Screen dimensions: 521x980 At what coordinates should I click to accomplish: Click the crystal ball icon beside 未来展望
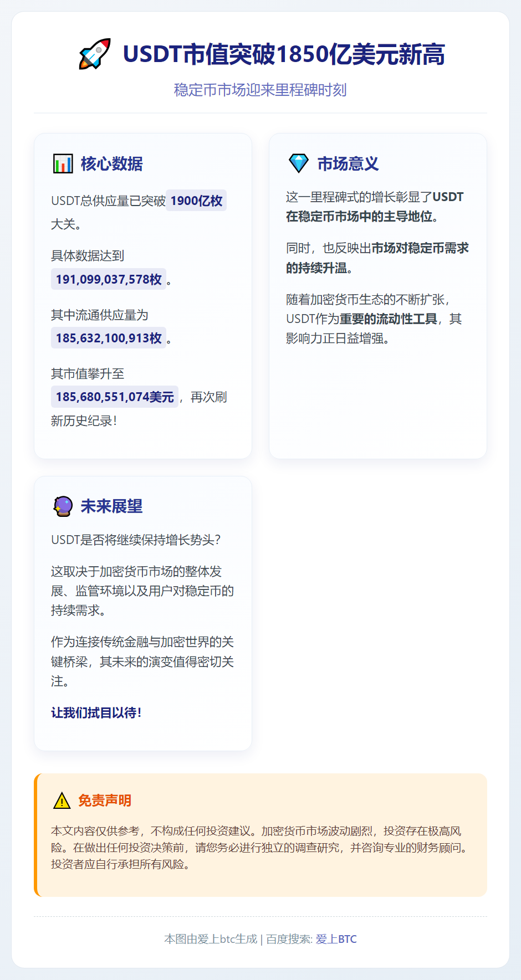pyautogui.click(x=63, y=506)
